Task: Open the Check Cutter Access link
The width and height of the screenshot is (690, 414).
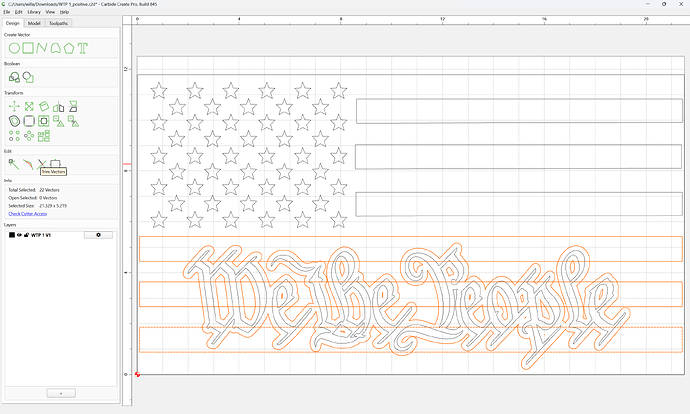Action: pos(27,214)
